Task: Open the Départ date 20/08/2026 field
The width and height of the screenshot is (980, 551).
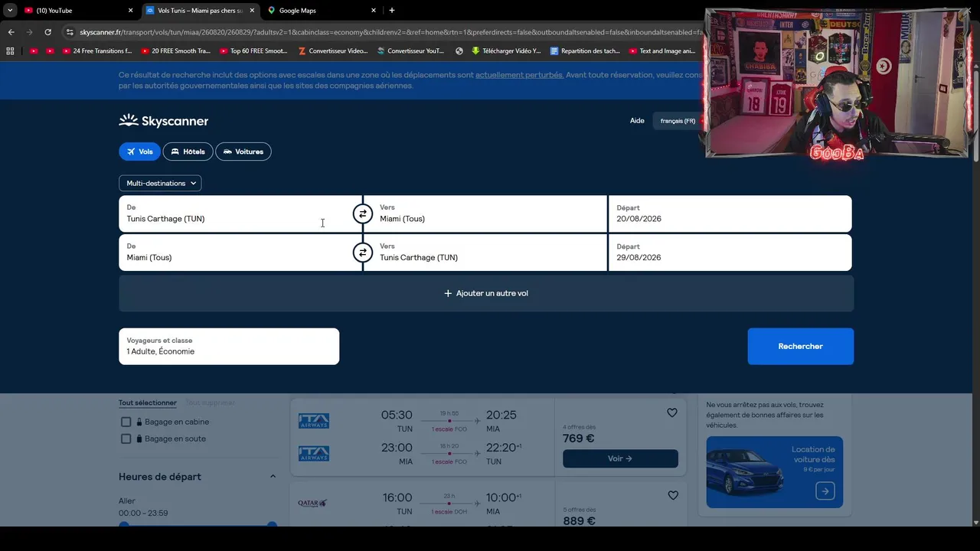Action: [x=730, y=214]
